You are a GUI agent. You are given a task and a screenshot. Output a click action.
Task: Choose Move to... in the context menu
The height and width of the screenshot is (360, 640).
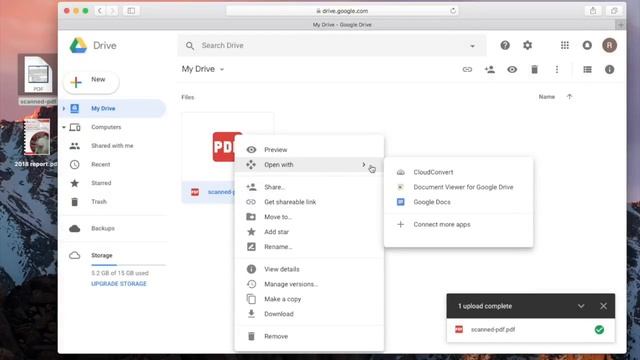click(x=309, y=217)
